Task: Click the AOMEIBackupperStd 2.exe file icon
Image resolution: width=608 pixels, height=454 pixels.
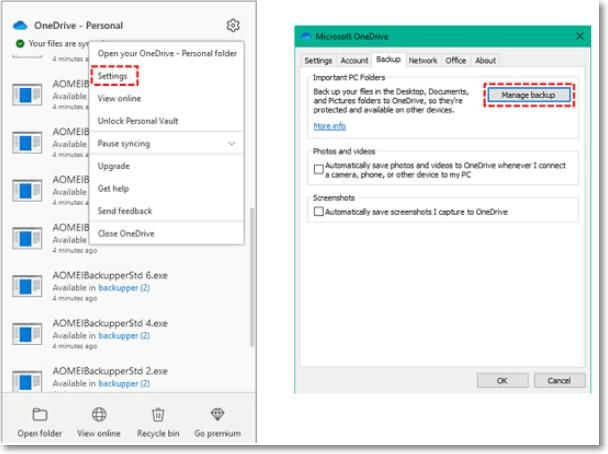Action: coord(27,380)
